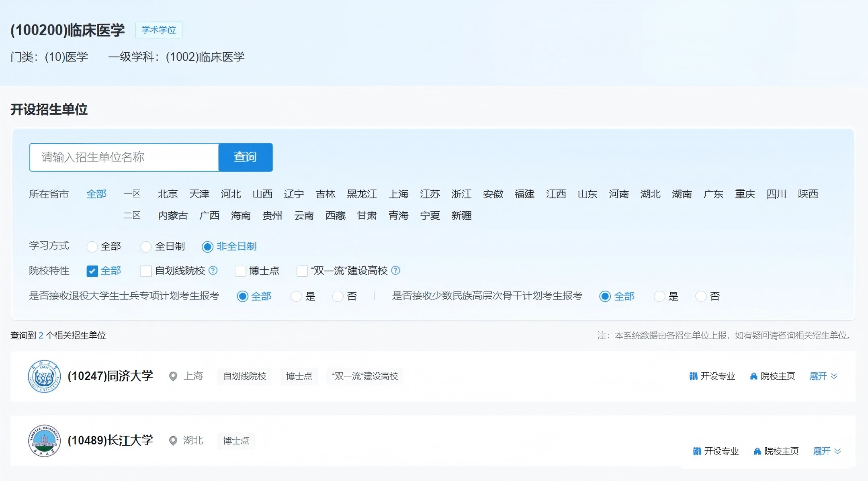
Task: Select 否 for 退役大学生士兵专项计划
Action: [338, 296]
